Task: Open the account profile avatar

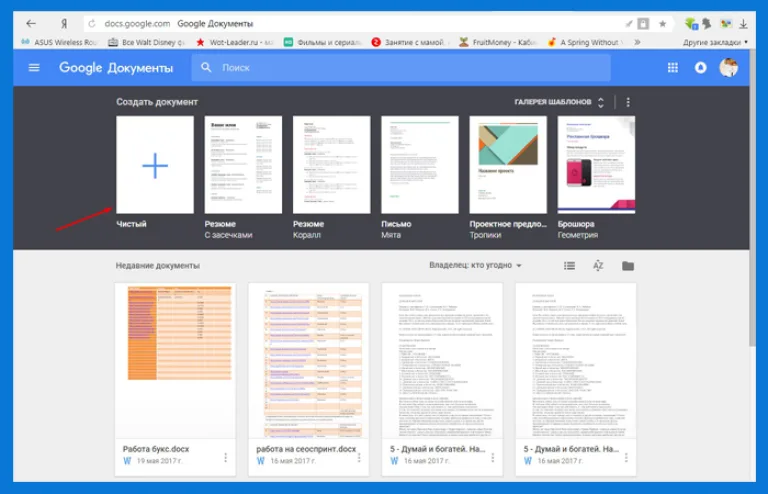Action: (x=728, y=68)
